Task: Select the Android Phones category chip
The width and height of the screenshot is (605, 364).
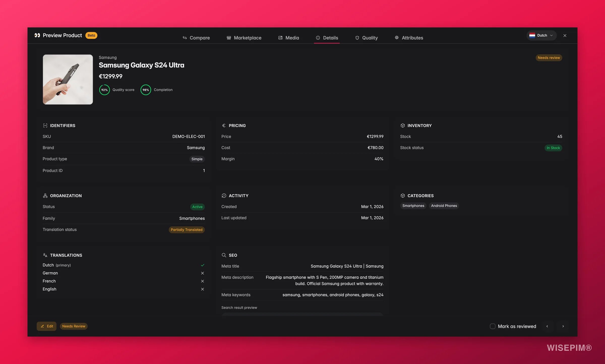Action: pyautogui.click(x=444, y=206)
